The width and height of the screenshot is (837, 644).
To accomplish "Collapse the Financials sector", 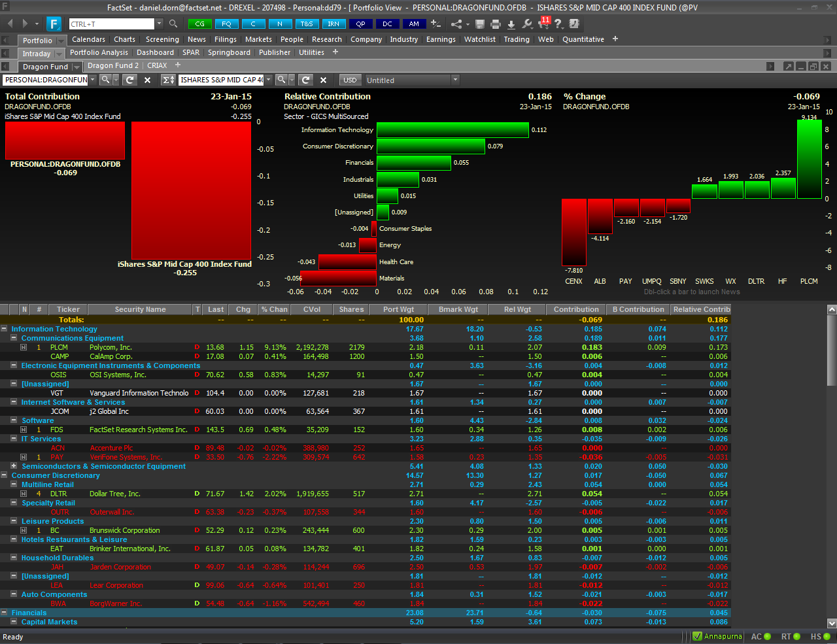I will [4, 613].
